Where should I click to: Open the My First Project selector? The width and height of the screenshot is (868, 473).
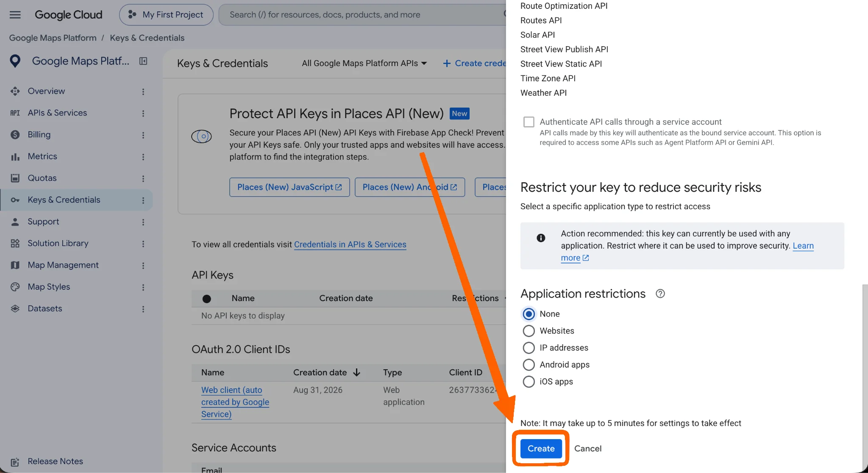166,15
